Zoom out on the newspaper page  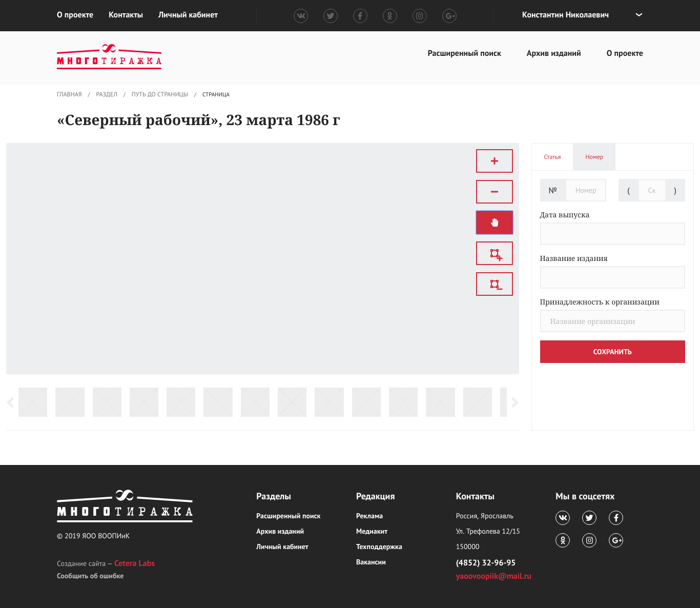[x=494, y=191]
